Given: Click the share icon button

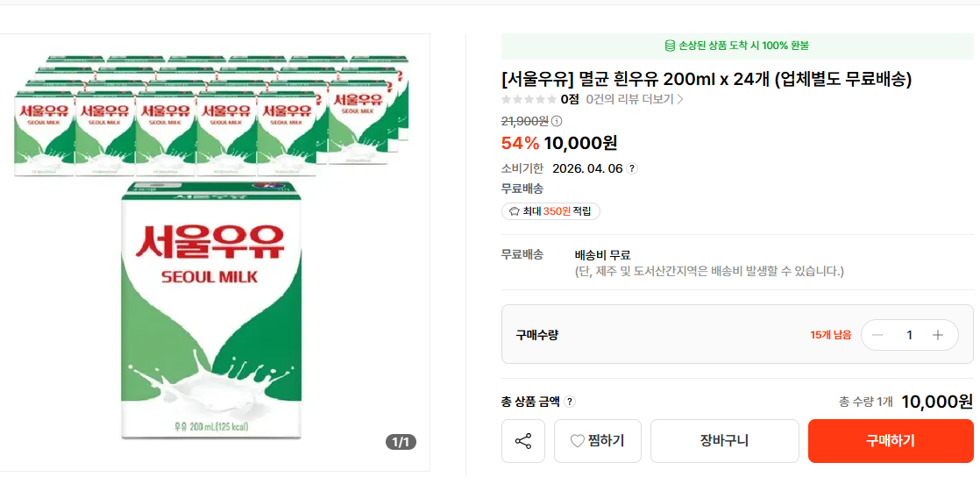Looking at the screenshot, I should [523, 441].
